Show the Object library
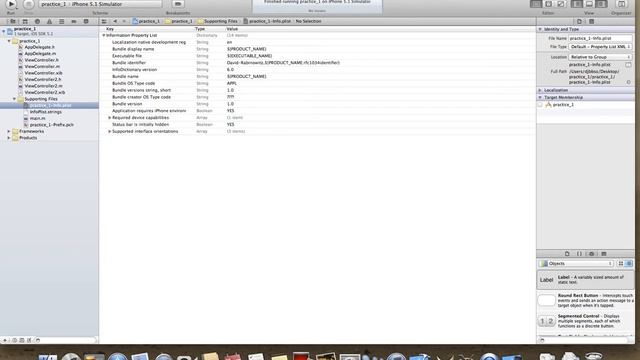This screenshot has width=640, height=360. point(591,254)
